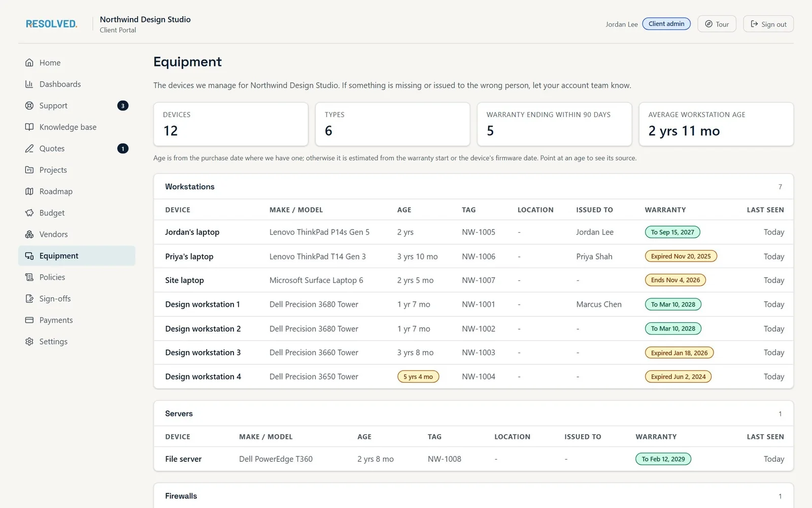Click the Dashboards bar chart icon
The width and height of the screenshot is (812, 508).
tap(29, 84)
